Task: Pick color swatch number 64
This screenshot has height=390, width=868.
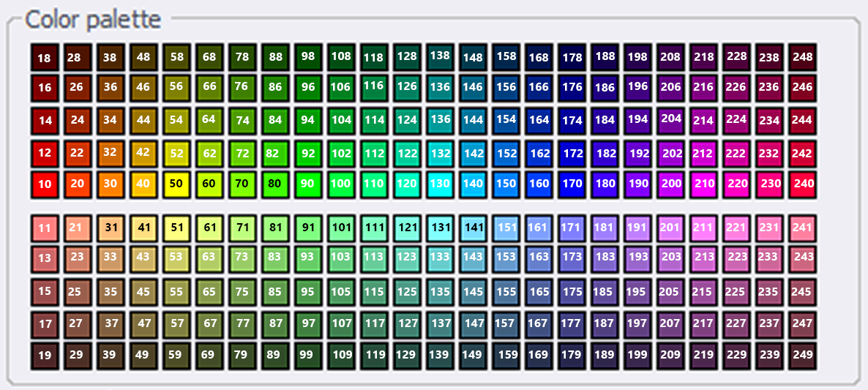Action: coord(209,121)
